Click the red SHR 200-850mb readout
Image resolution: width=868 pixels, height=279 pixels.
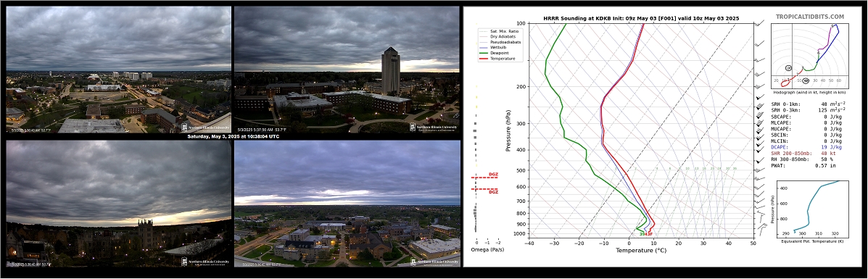[x=798, y=153]
